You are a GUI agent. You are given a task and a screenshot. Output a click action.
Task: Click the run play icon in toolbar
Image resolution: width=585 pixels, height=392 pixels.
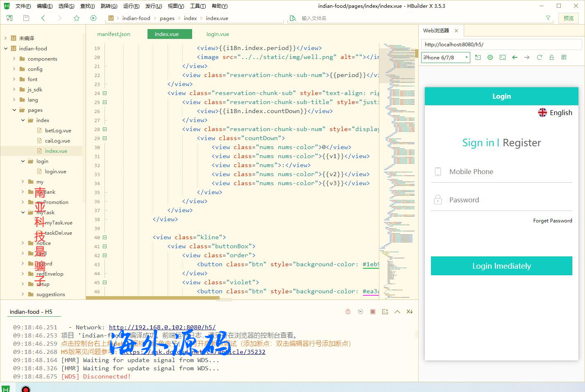[93, 18]
